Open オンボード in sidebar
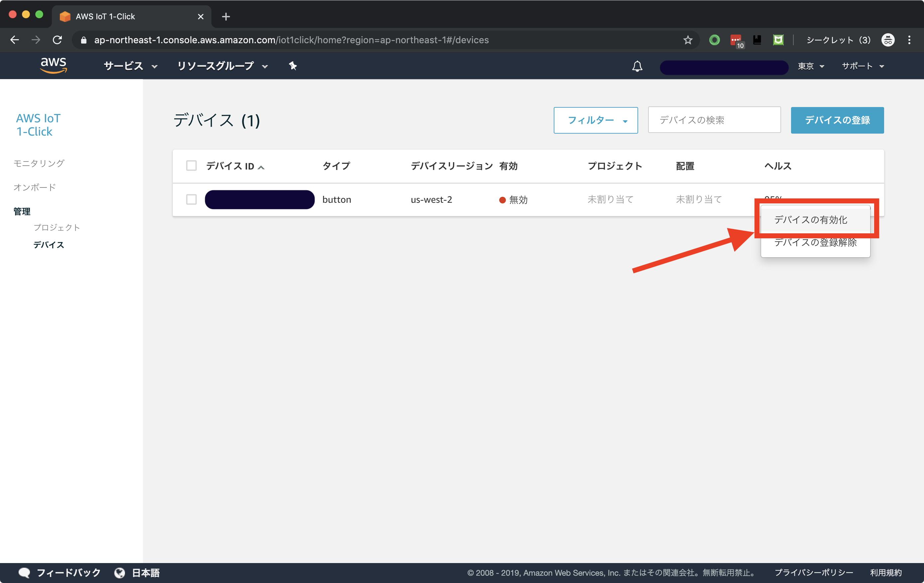The height and width of the screenshot is (583, 924). [35, 187]
